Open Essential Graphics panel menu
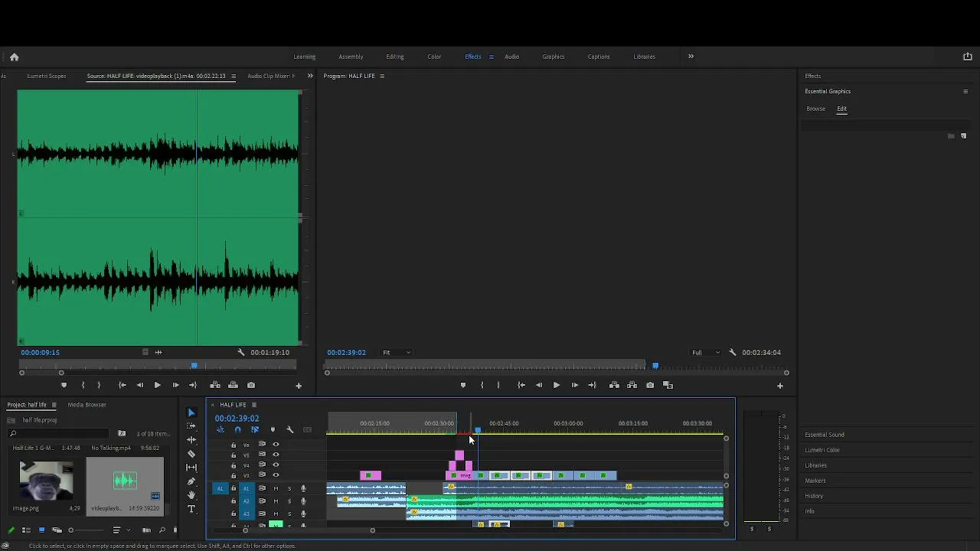The image size is (980, 551). (965, 92)
